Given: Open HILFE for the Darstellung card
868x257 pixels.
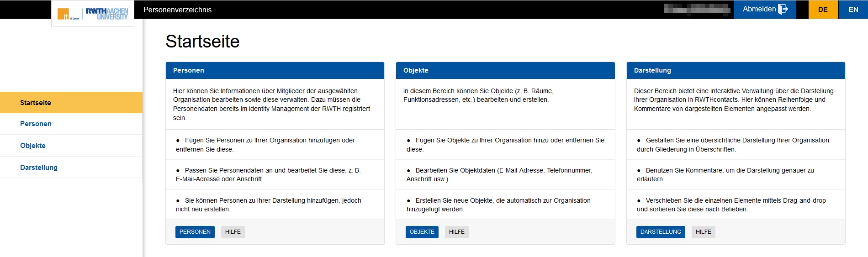Looking at the screenshot, I should pyautogui.click(x=703, y=232).
